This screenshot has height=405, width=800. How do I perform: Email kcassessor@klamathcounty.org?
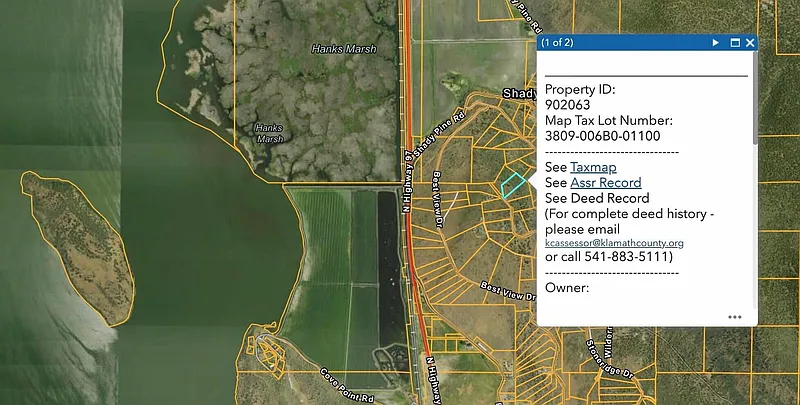[x=614, y=243]
